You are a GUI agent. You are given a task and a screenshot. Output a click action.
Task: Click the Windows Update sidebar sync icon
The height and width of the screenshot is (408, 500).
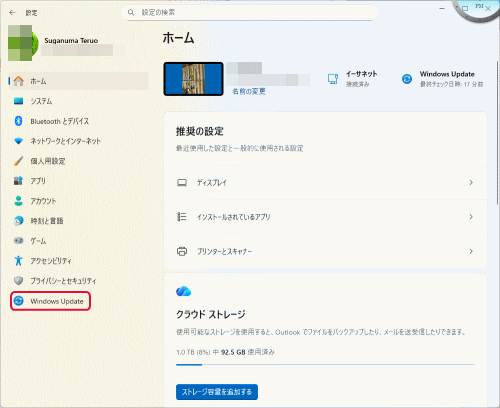coord(19,301)
